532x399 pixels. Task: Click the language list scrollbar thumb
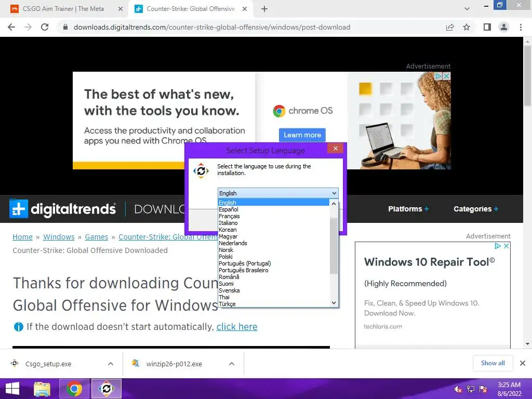point(334,246)
